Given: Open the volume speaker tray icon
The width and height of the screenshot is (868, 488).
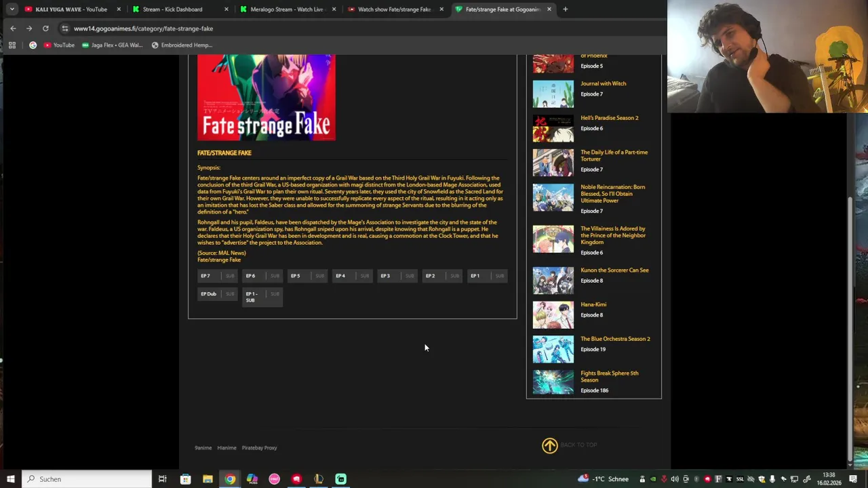Looking at the screenshot, I should 675,479.
